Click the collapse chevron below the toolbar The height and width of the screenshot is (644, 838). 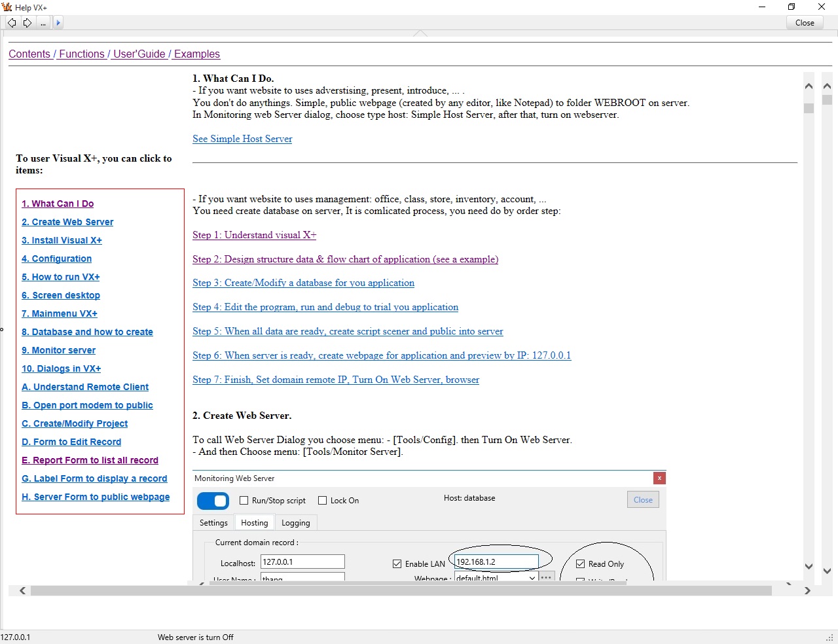pos(420,33)
